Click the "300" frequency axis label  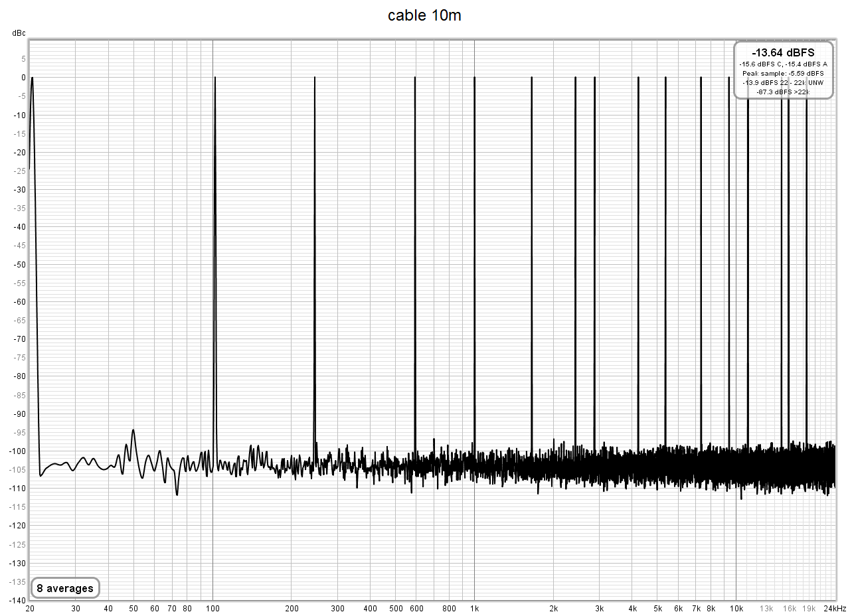(337, 608)
